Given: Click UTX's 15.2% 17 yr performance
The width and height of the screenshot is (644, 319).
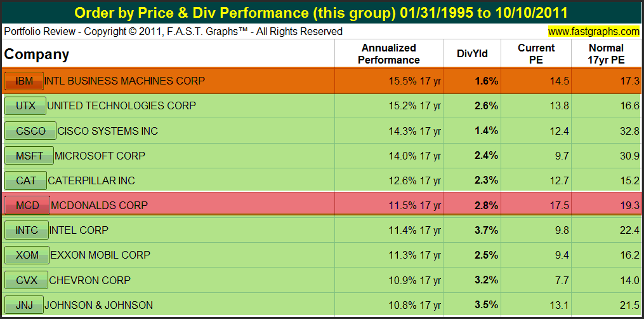Looking at the screenshot, I should point(415,106).
